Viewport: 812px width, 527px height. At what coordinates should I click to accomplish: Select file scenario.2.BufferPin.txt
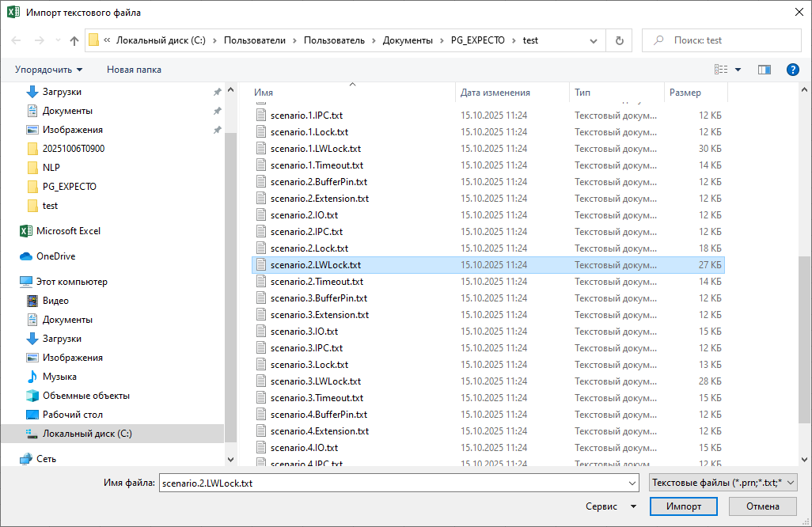(x=488, y=182)
